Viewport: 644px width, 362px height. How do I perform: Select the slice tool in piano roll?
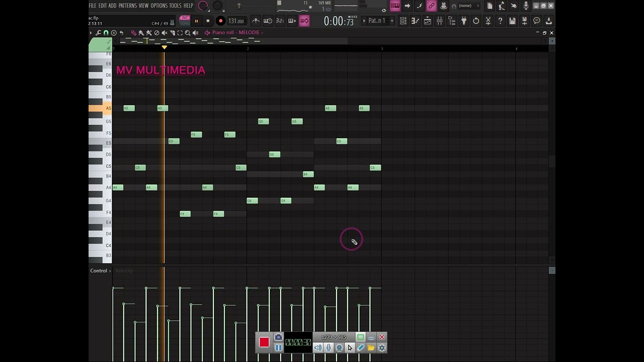coord(173,33)
